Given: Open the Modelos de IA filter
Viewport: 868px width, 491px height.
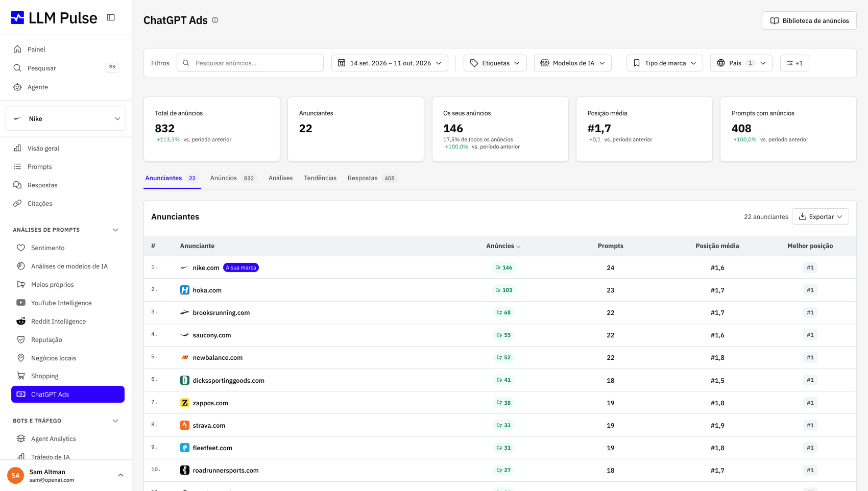Looking at the screenshot, I should click(573, 63).
